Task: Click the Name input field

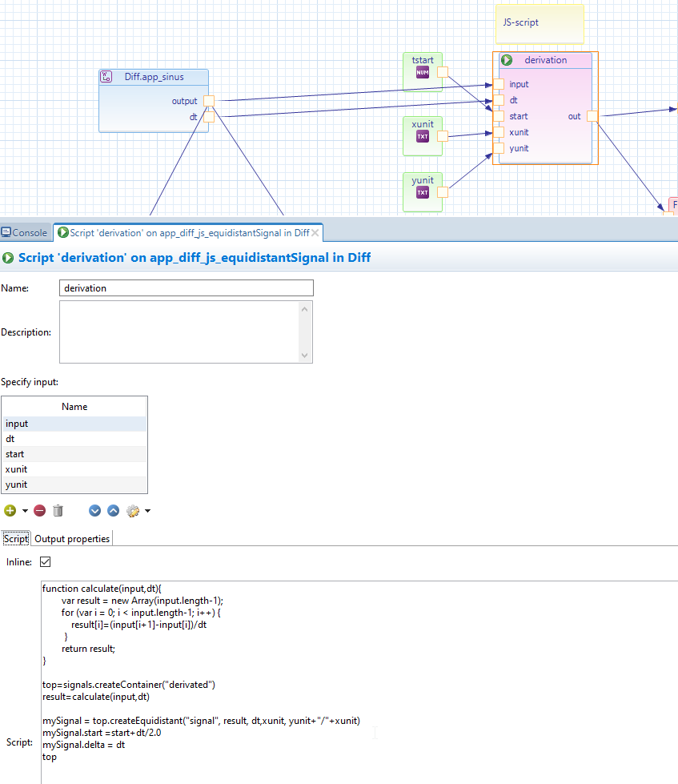Action: tap(186, 288)
